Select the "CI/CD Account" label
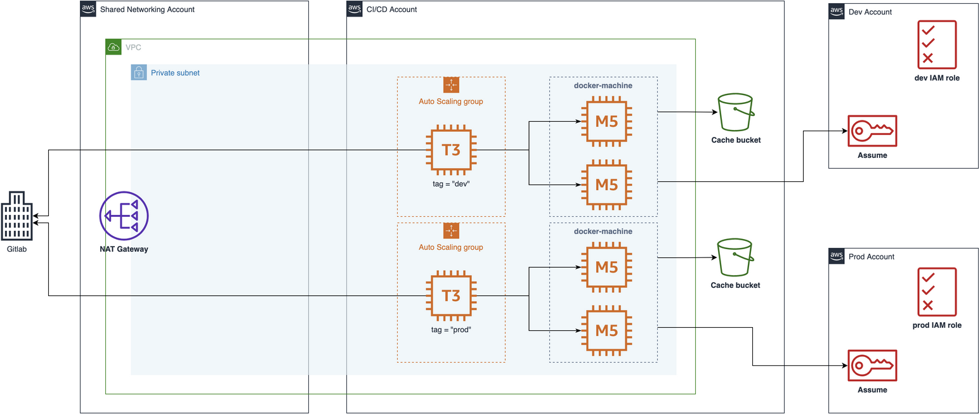The height and width of the screenshot is (414, 980). point(391,10)
